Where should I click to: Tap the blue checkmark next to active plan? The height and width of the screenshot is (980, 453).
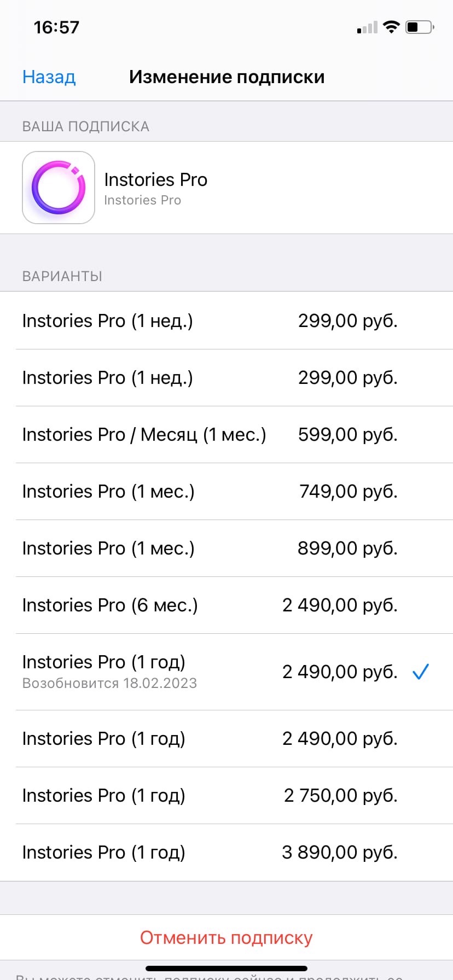[x=421, y=672]
